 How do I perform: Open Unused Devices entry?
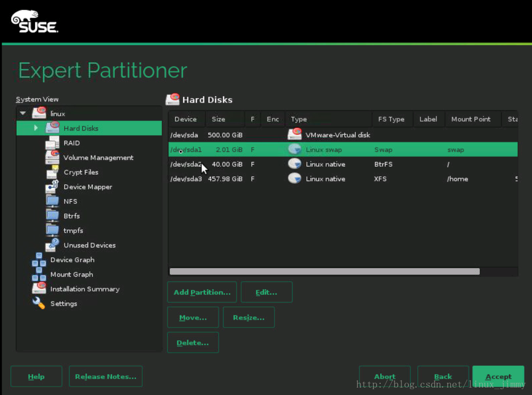90,245
